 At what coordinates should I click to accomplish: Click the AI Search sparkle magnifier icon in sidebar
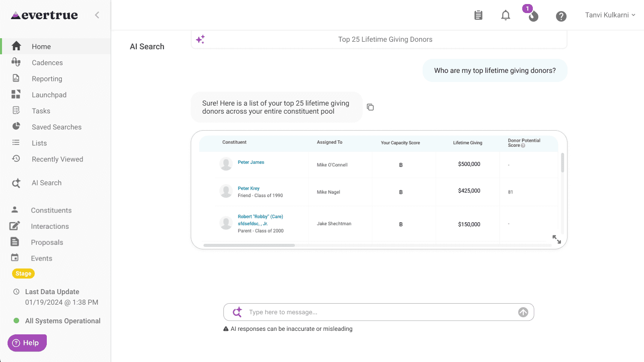coord(16,183)
